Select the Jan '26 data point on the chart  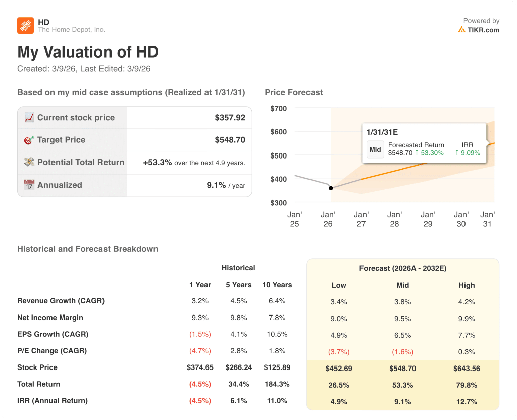tap(331, 188)
